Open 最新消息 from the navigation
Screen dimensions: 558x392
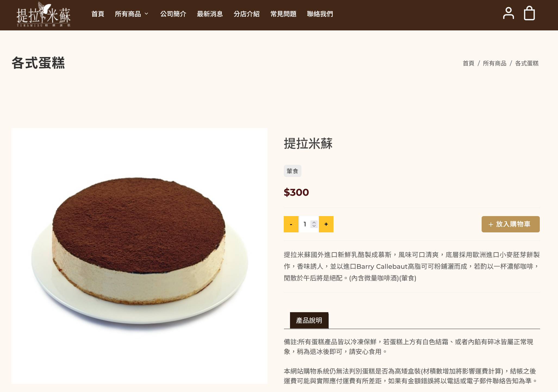click(x=210, y=14)
